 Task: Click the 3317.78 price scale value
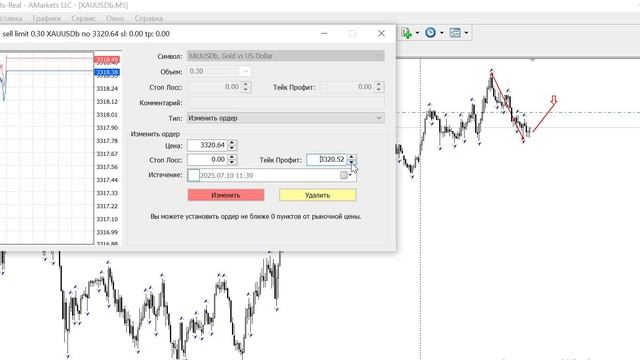(x=107, y=141)
